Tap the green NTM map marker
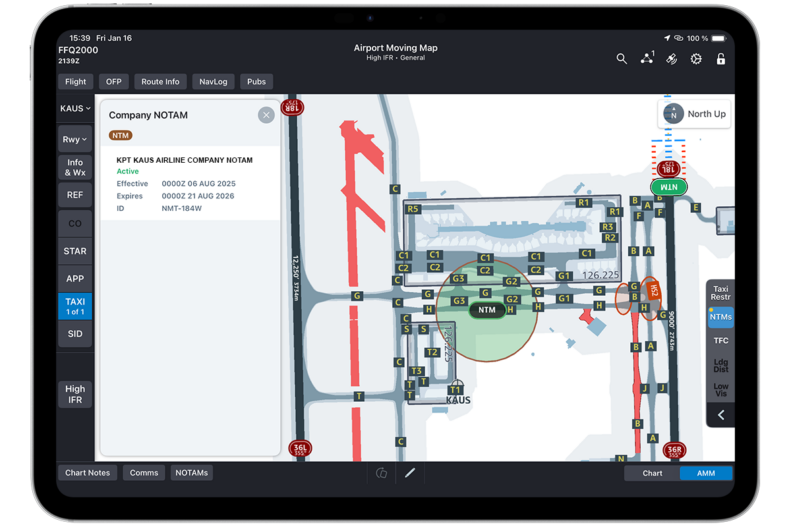 pos(487,310)
